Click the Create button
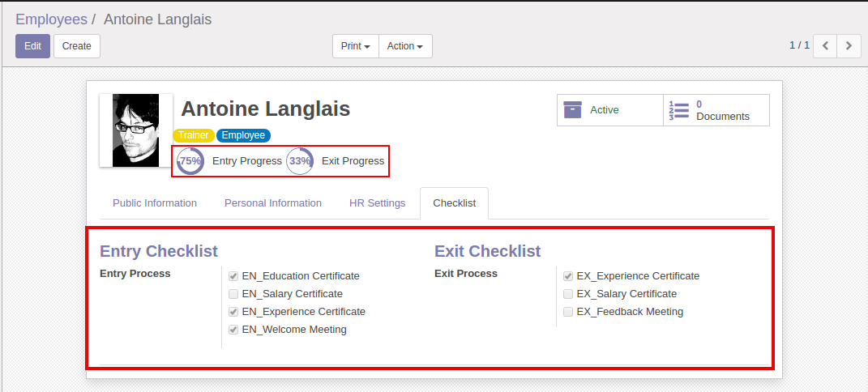This screenshot has width=868, height=392. pyautogui.click(x=77, y=46)
